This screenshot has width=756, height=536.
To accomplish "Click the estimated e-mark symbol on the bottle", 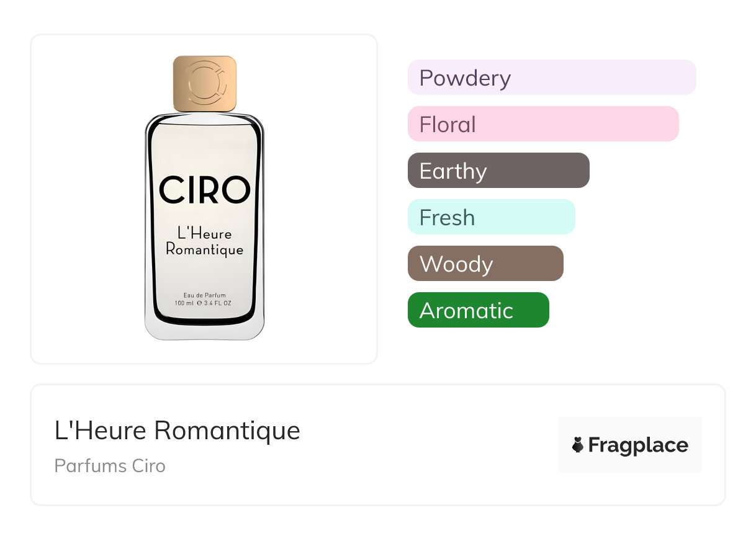I will 199,303.
